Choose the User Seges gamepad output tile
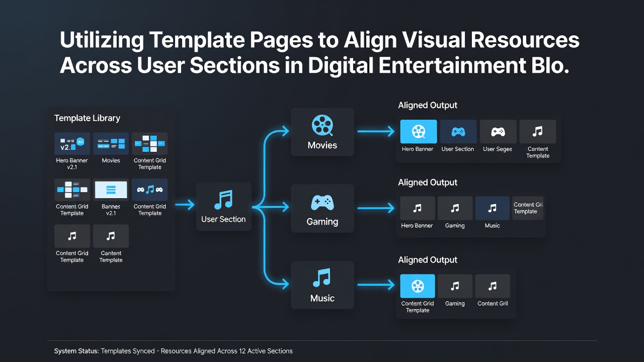The height and width of the screenshot is (362, 644). pyautogui.click(x=498, y=132)
